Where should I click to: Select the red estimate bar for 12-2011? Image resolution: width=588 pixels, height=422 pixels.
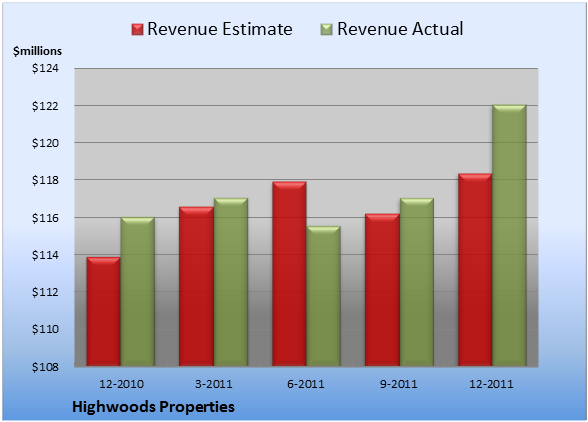[x=475, y=270]
